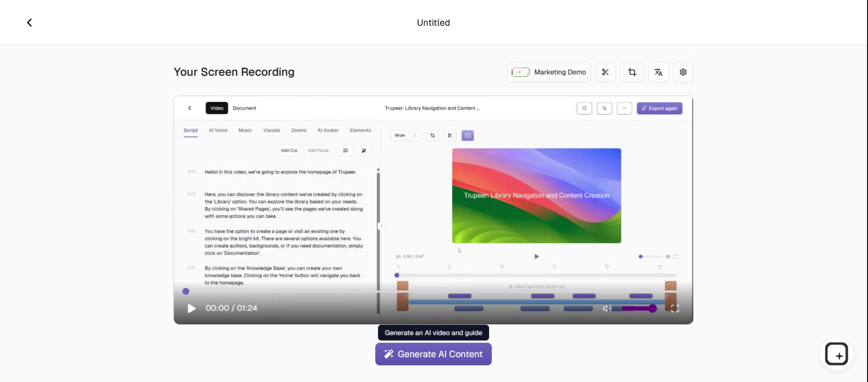Open the Marketing Demo template selector

click(549, 72)
